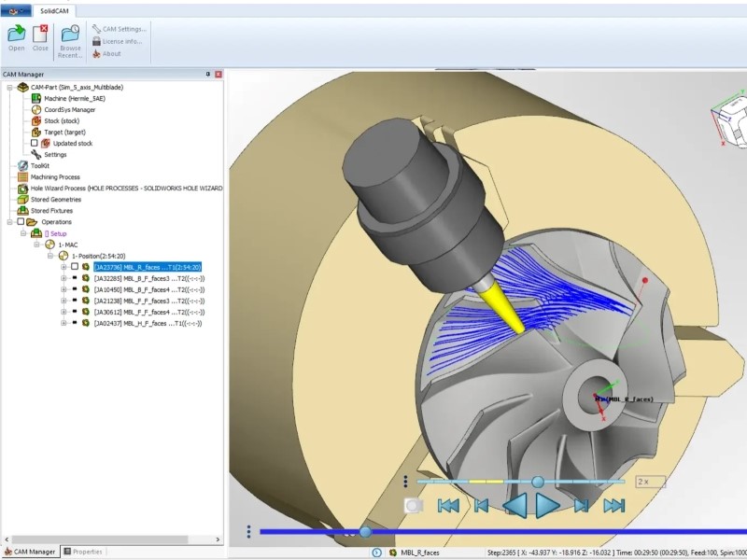Step forward to next operation
747x560 pixels.
581,506
